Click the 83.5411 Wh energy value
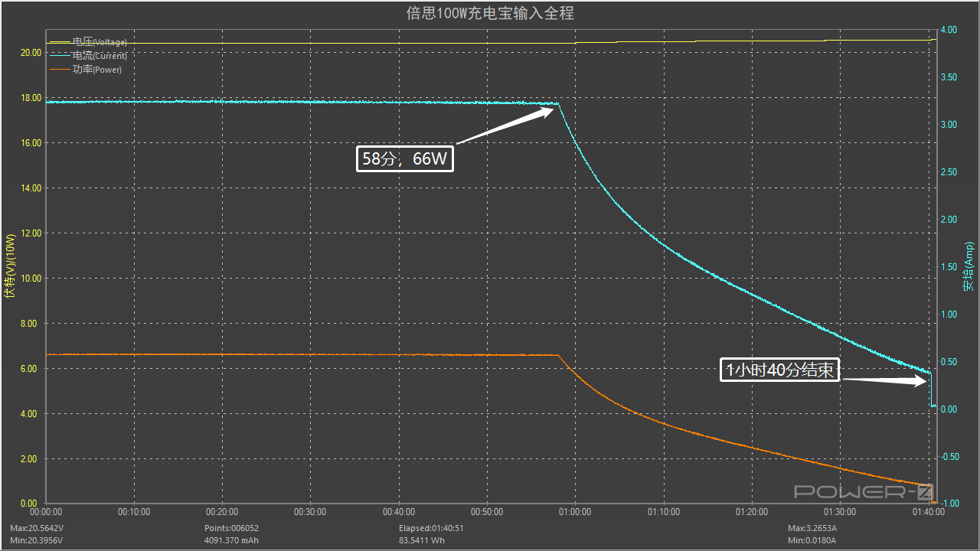Viewport: 980px width, 551px height. click(422, 540)
